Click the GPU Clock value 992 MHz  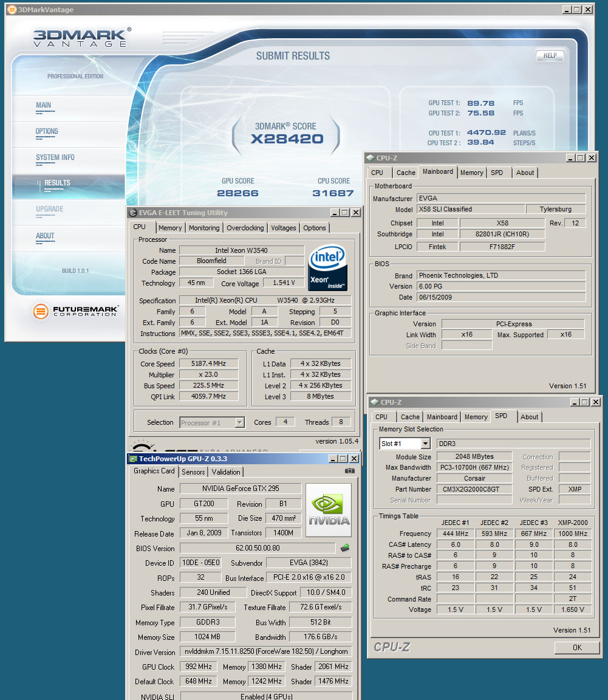coord(199,667)
